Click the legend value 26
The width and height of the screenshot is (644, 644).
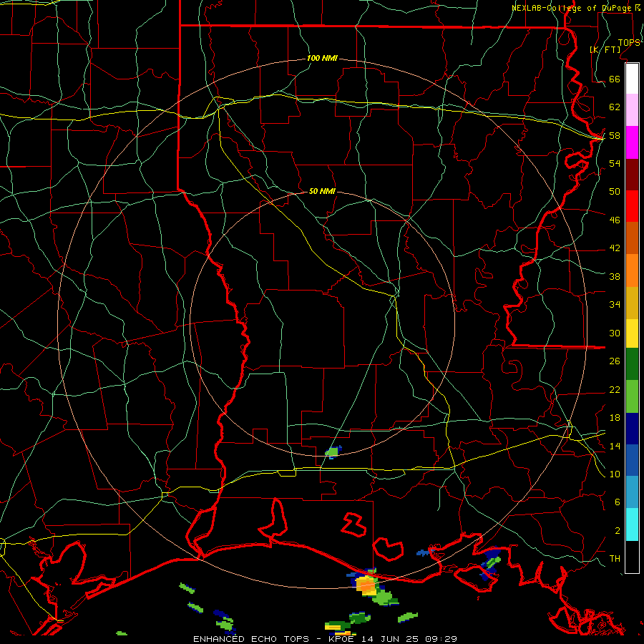[x=615, y=361]
